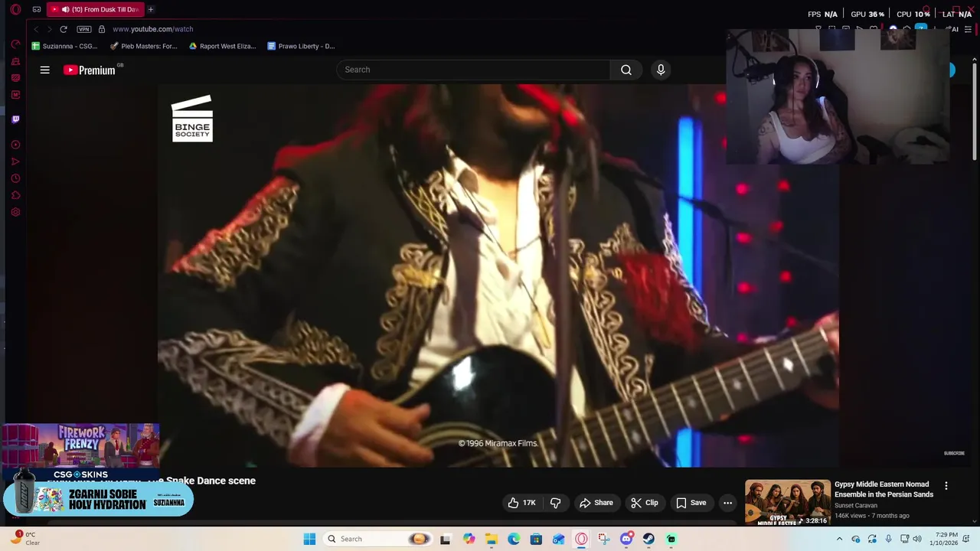Open a new browser tab
980x551 pixels.
(x=151, y=9)
